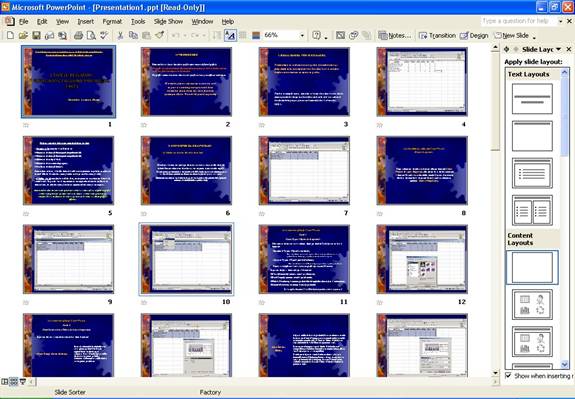575x399 pixels.
Task: Open the Format menu
Action: (112, 22)
